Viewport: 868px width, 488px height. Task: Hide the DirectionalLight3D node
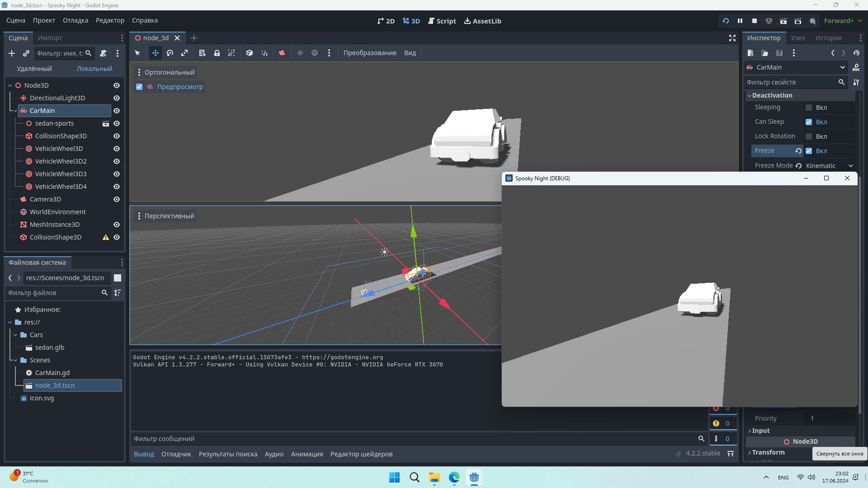pyautogui.click(x=117, y=98)
